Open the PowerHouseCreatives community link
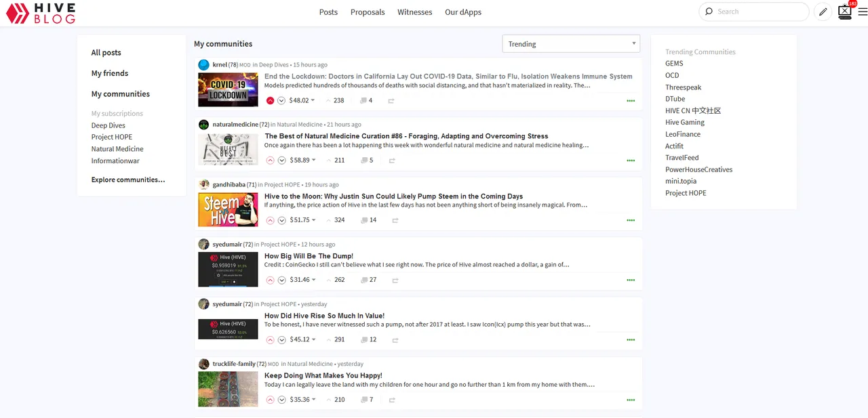Viewport: 868px width, 418px height. (x=698, y=169)
